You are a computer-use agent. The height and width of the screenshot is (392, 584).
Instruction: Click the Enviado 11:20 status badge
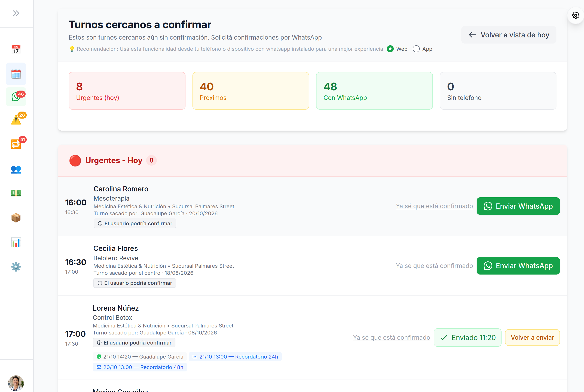pos(467,338)
